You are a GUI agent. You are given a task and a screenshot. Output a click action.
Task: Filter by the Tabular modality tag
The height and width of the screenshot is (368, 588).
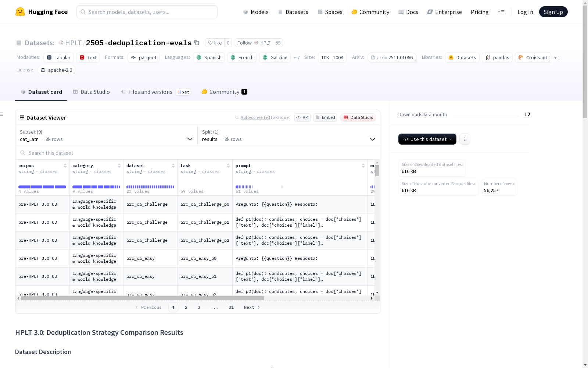pyautogui.click(x=59, y=57)
